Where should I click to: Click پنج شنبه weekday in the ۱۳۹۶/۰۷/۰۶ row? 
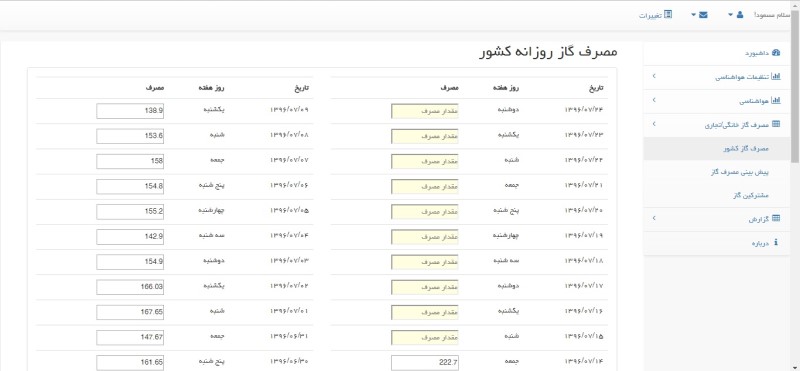point(212,185)
